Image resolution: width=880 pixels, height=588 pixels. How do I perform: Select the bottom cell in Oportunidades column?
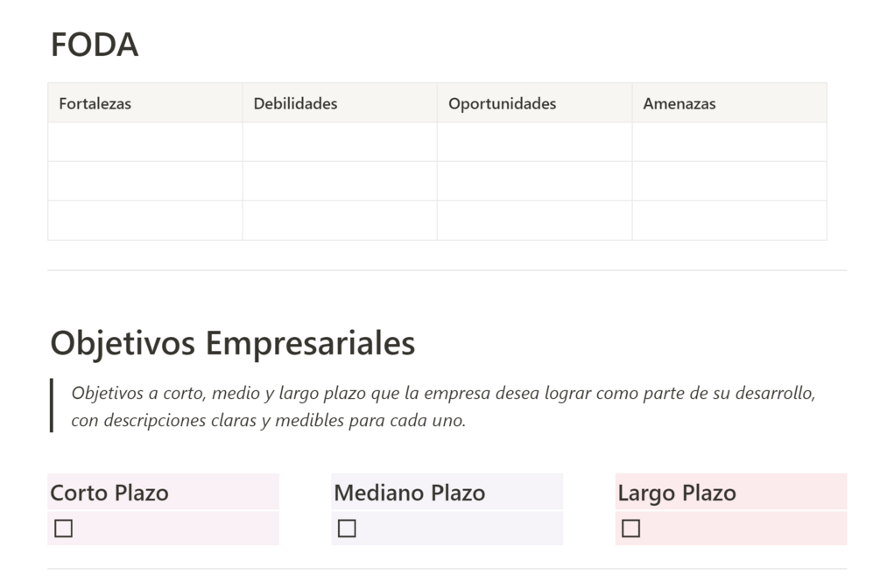(x=534, y=220)
